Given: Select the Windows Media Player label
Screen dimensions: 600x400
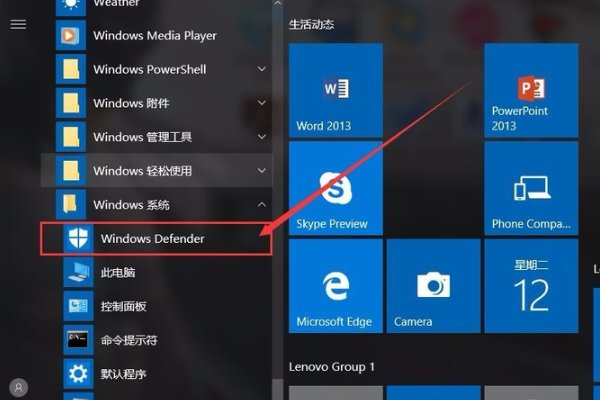Looking at the screenshot, I should coord(155,36).
